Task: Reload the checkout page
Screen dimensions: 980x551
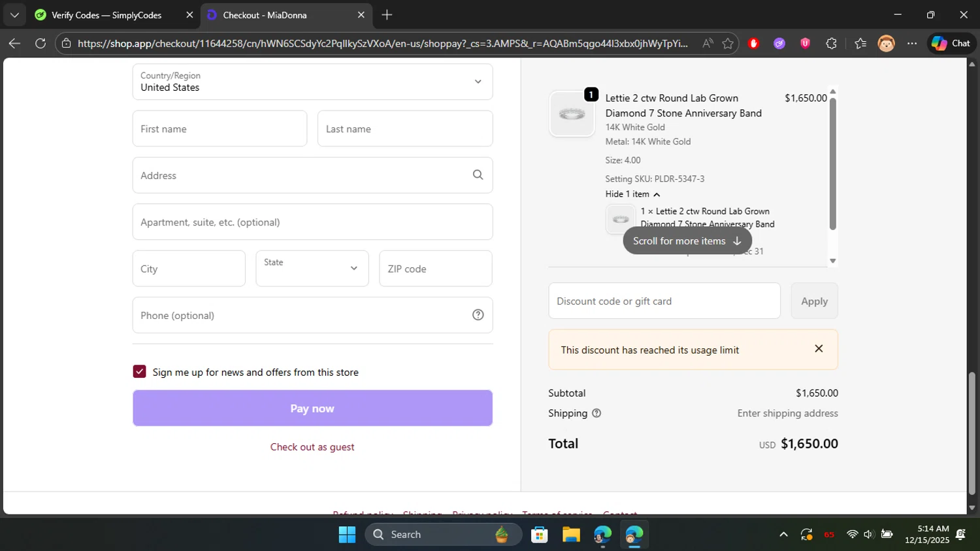Action: pos(41,43)
